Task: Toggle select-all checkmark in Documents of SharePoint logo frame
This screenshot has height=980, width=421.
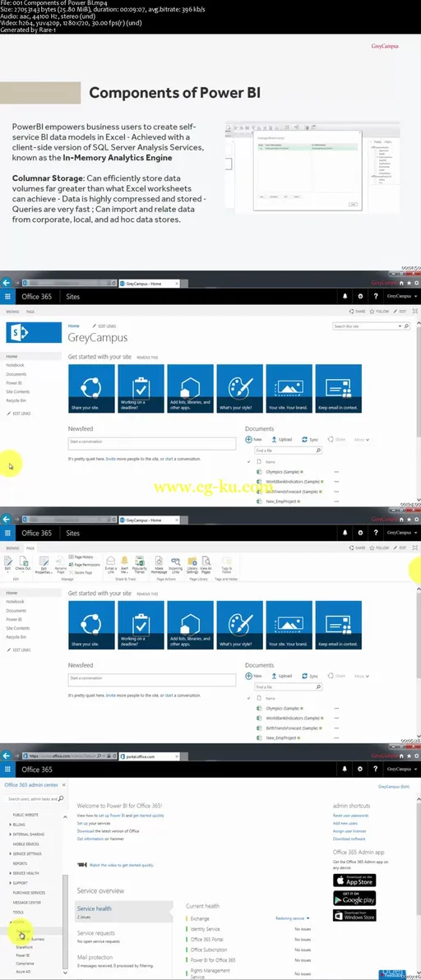Action: pyautogui.click(x=248, y=461)
